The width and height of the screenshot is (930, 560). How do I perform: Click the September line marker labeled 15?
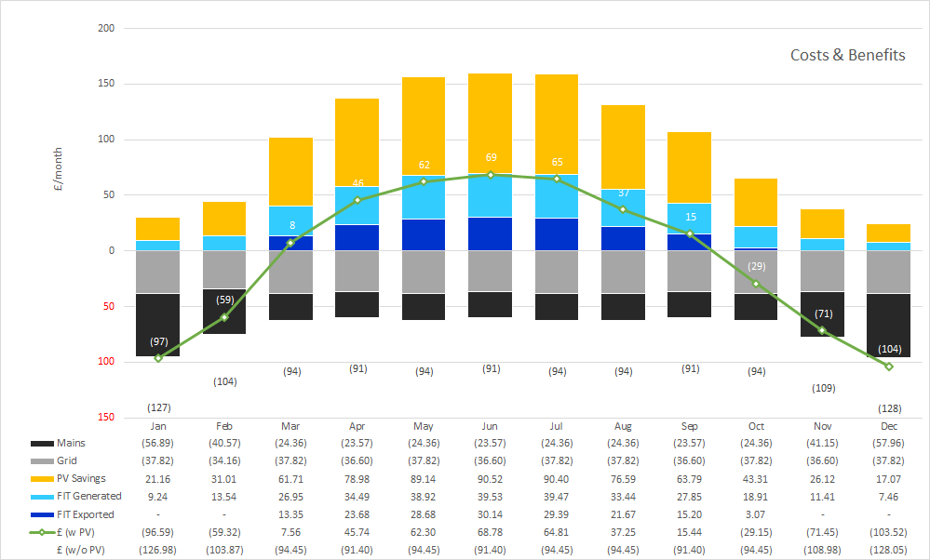[690, 233]
